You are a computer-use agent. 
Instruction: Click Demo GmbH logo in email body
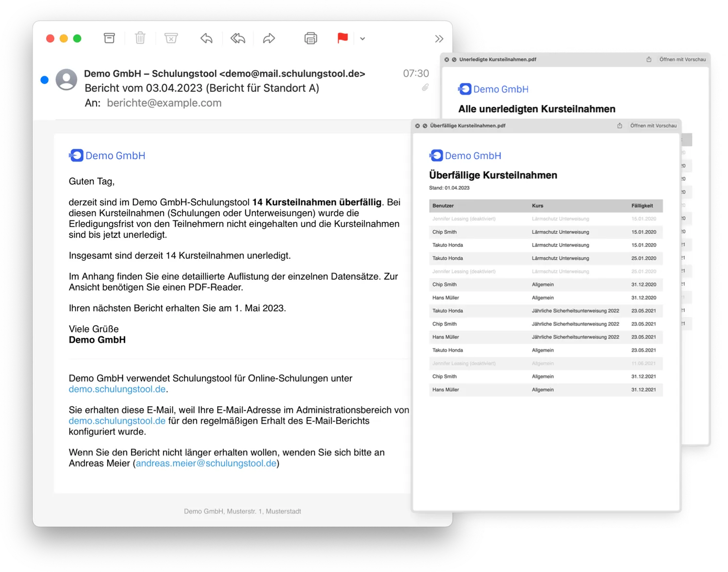[107, 155]
